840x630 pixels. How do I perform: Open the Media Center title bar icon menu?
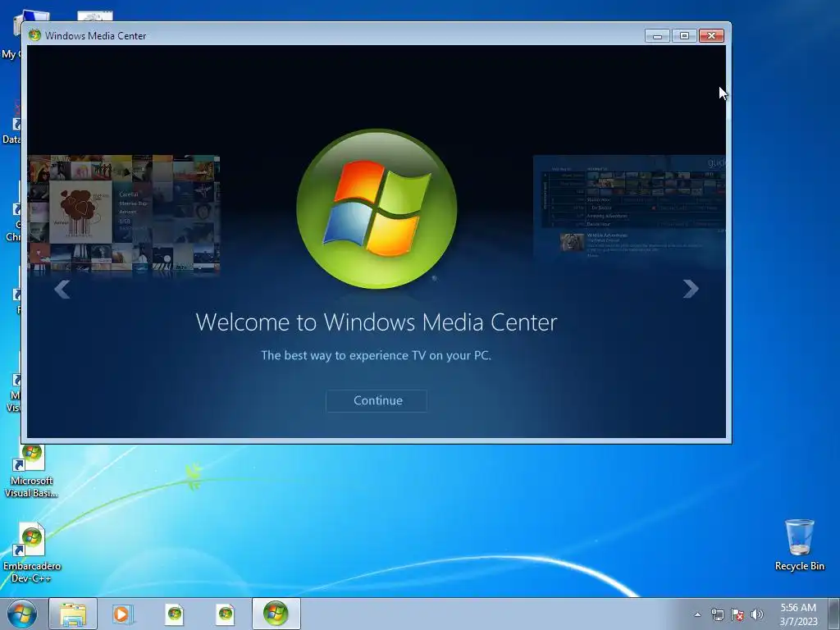[x=34, y=35]
